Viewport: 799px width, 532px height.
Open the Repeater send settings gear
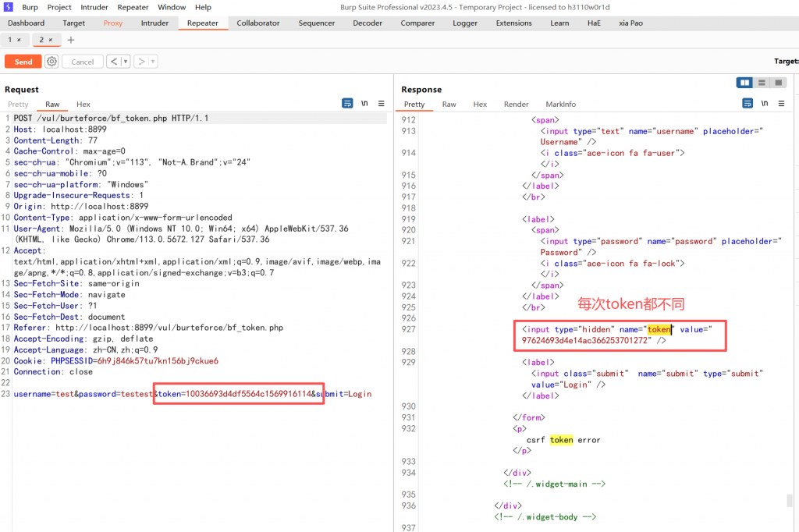51,62
